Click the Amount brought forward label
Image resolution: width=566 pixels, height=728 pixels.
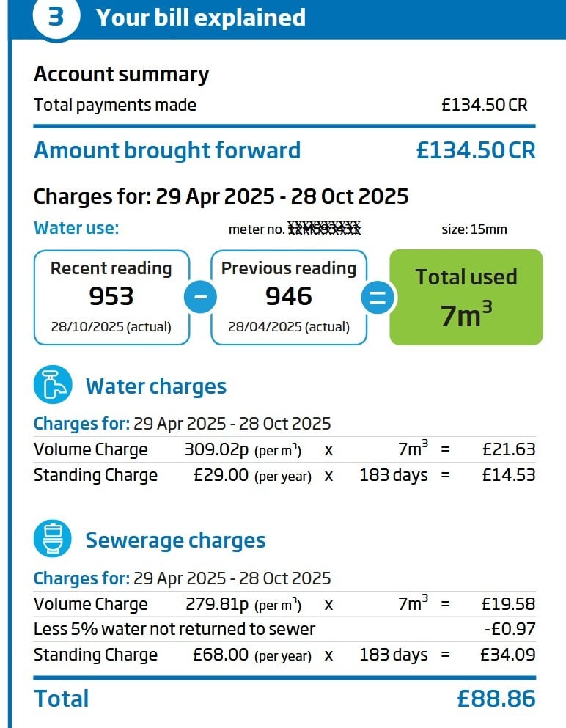[167, 150]
